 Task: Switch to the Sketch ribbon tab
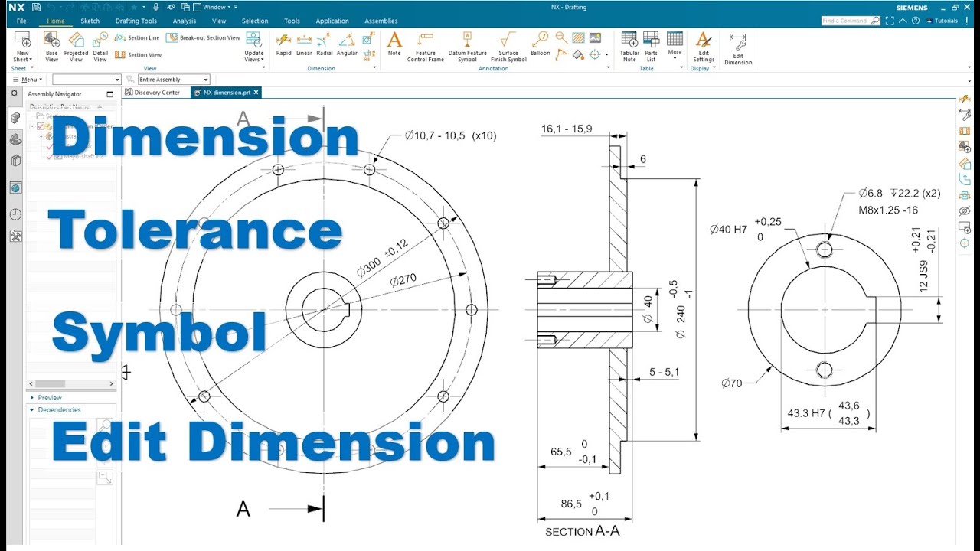tap(90, 21)
